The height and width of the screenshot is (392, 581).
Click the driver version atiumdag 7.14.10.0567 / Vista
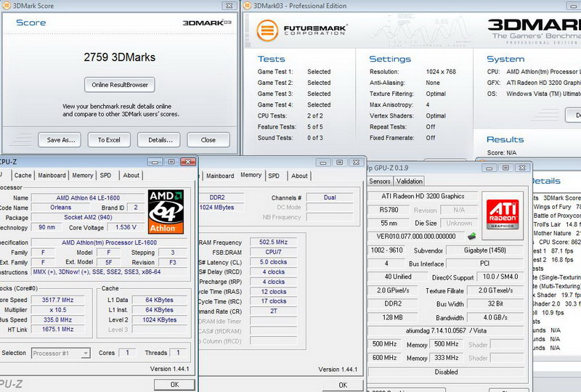point(446,330)
